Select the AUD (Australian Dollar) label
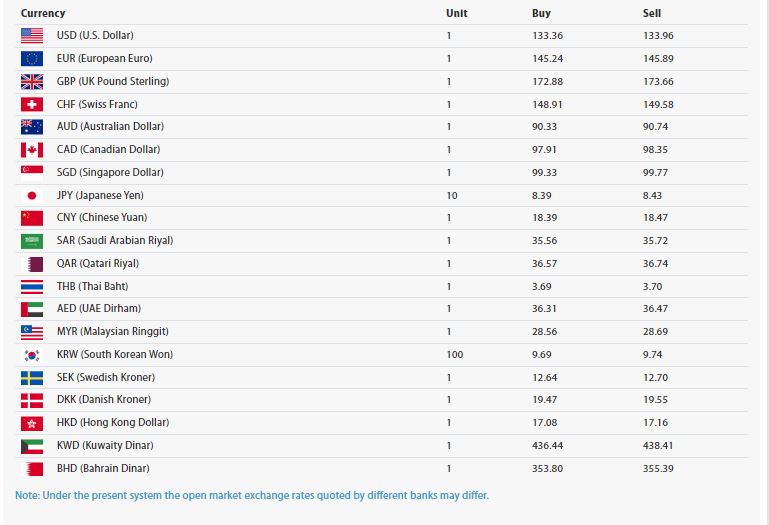 [110, 127]
